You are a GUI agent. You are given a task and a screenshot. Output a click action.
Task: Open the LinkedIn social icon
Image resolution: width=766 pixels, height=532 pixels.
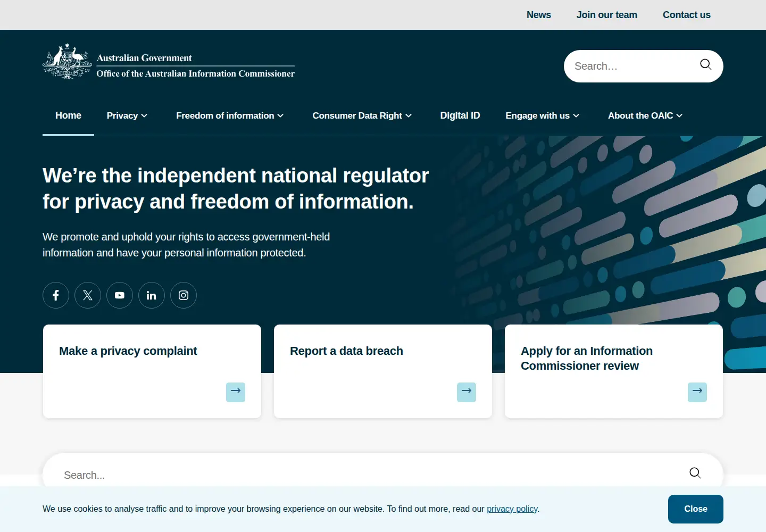coord(152,295)
